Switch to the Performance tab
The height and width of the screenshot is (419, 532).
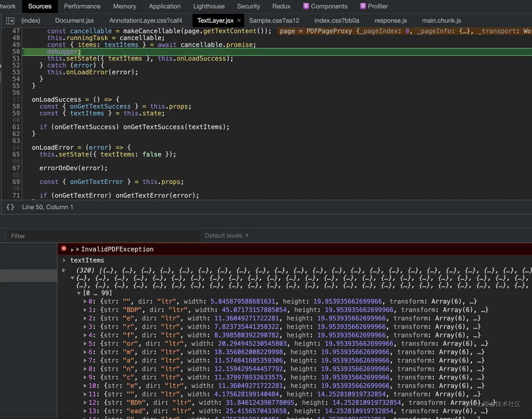tap(82, 6)
